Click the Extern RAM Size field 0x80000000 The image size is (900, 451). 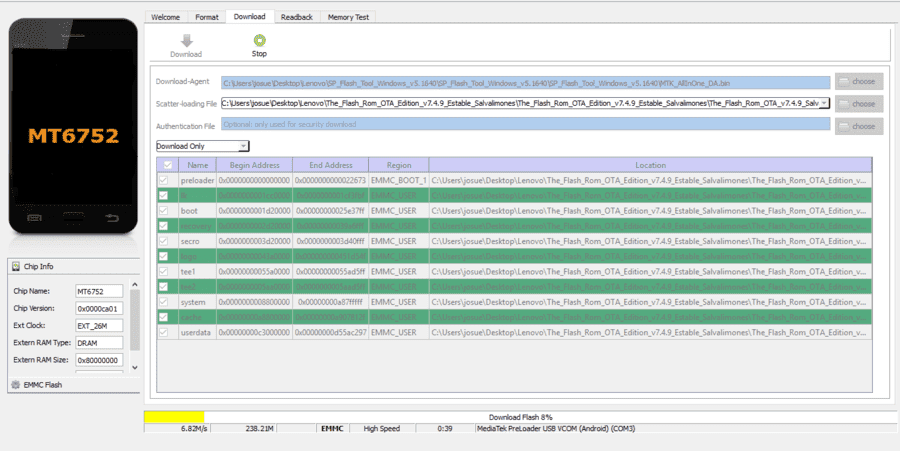99,360
